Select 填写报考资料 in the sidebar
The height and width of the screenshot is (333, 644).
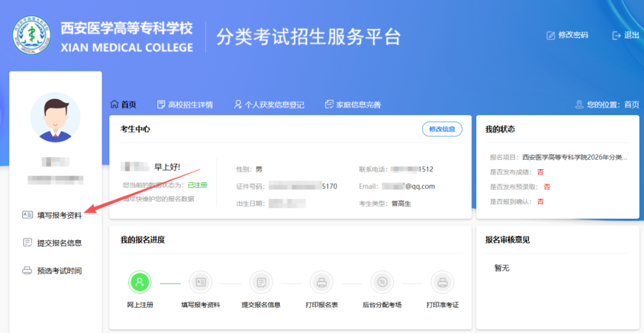click(52, 216)
